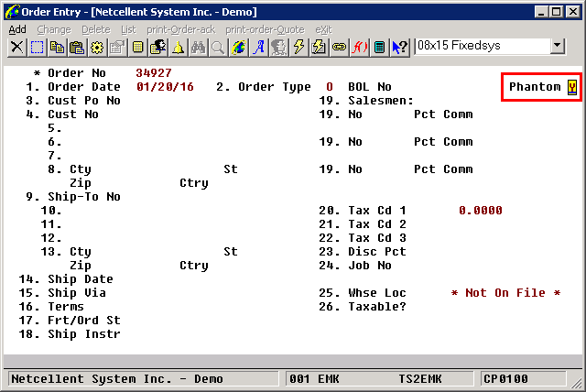Click the lightning bolt with page icon
The width and height of the screenshot is (586, 392).
319,48
